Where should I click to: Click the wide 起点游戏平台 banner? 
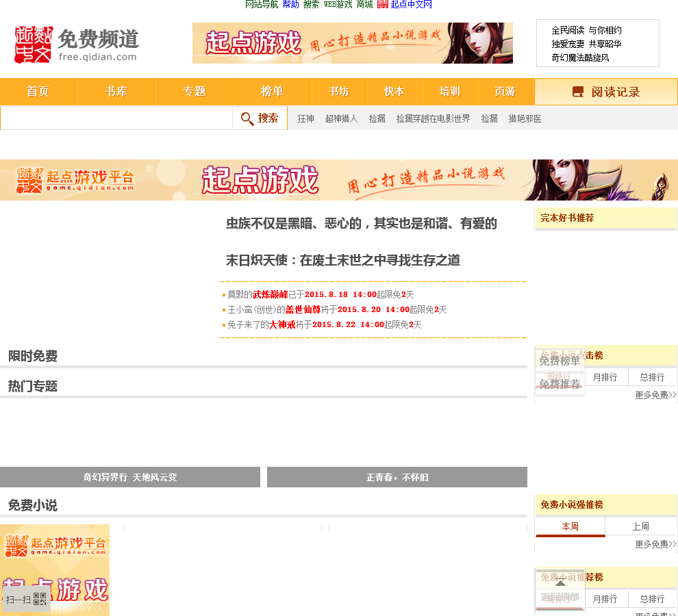(339, 180)
